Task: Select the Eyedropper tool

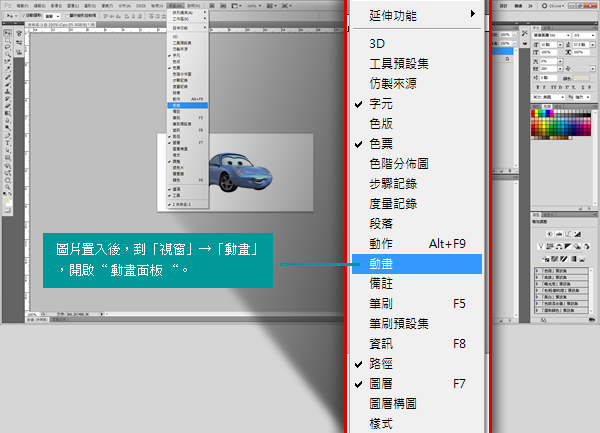Action: 8,68
